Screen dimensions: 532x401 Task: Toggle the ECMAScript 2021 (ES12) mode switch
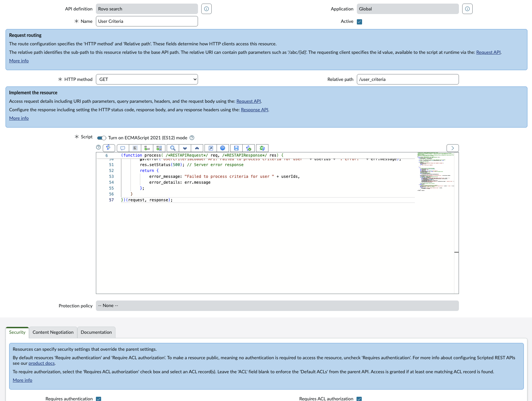[x=102, y=138]
